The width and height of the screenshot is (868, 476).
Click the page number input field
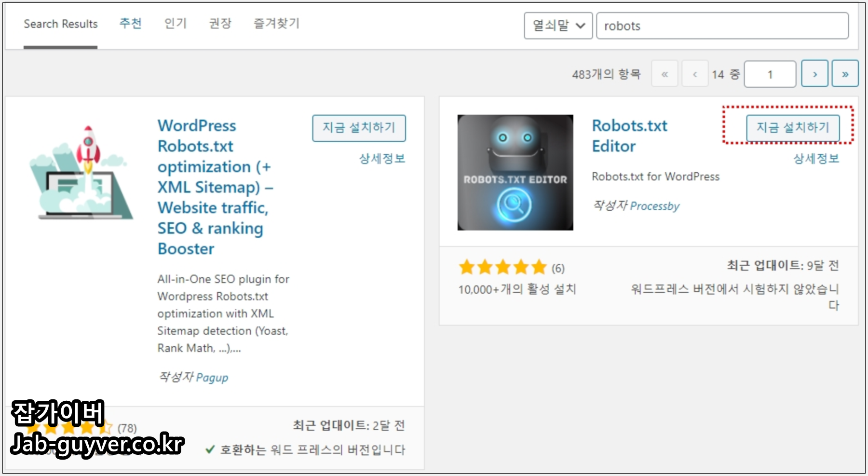point(770,73)
